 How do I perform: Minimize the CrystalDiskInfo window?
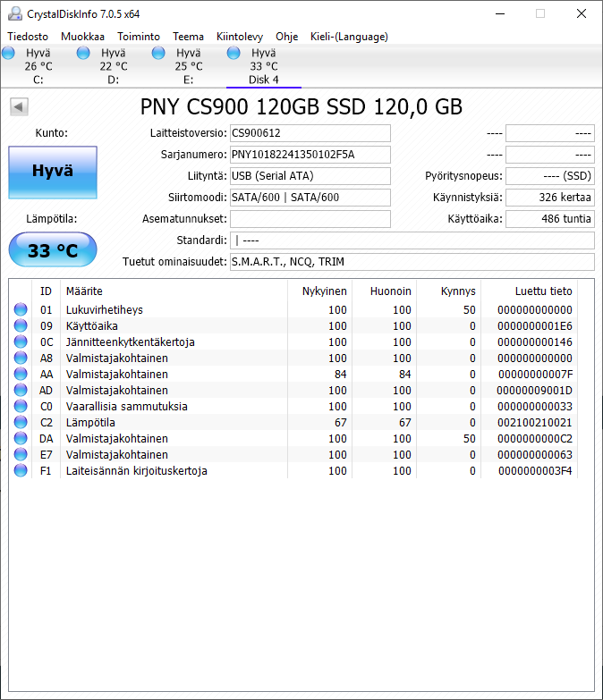click(x=500, y=13)
